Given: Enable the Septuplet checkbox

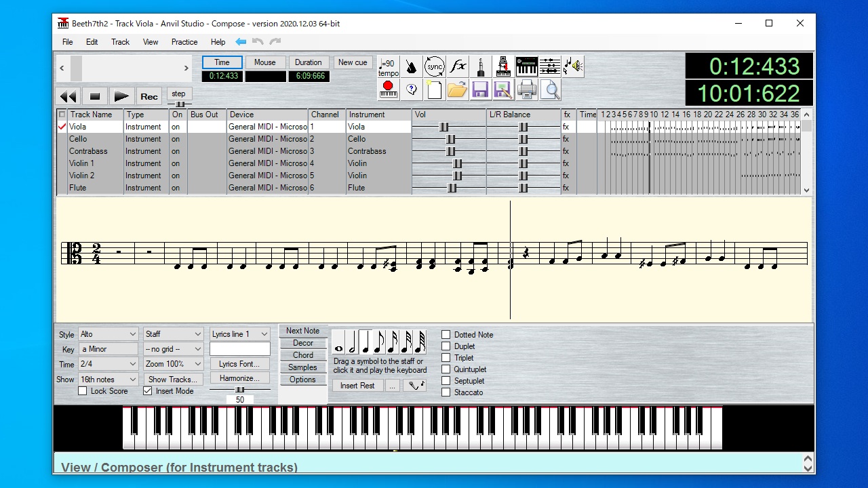Looking at the screenshot, I should (x=446, y=381).
